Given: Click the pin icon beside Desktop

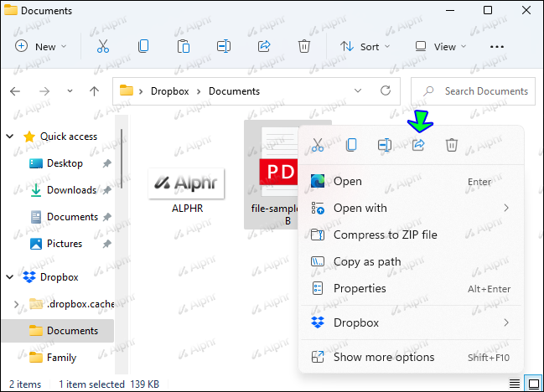Looking at the screenshot, I should (x=106, y=163).
